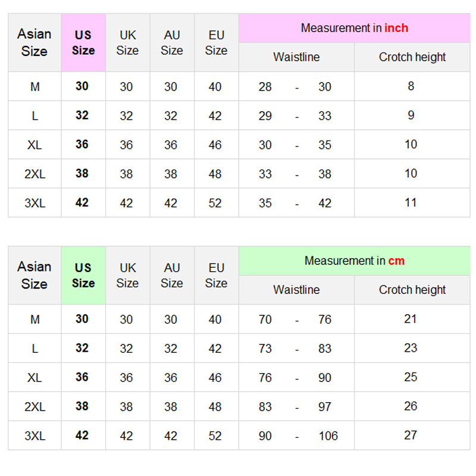
Task: Click EU size 52 in the inch table
Action: point(215,203)
